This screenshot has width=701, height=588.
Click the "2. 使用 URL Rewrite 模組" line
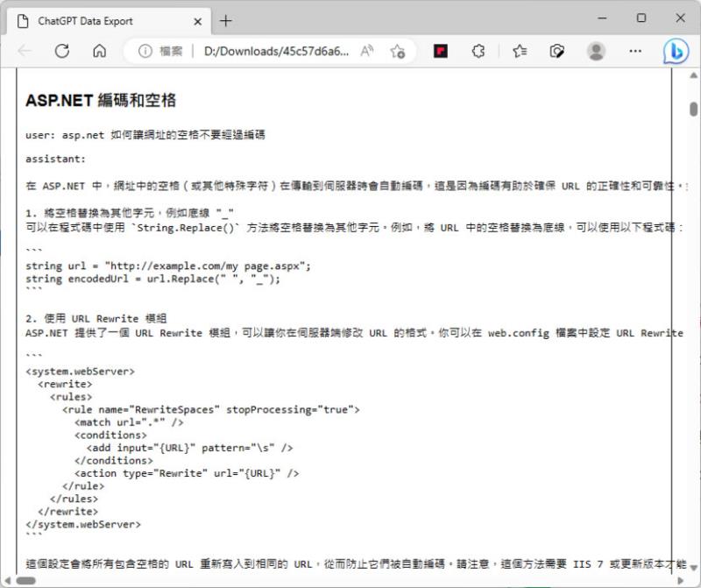coord(96,318)
